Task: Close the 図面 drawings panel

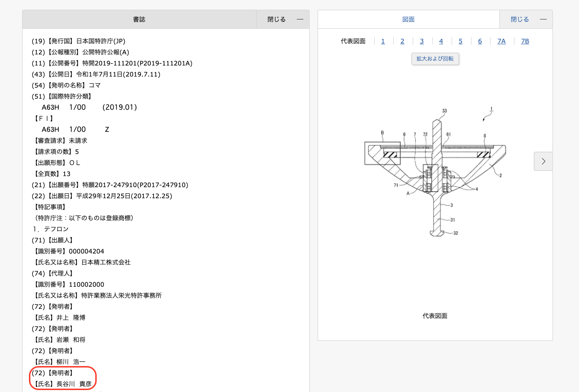Action: pos(520,19)
